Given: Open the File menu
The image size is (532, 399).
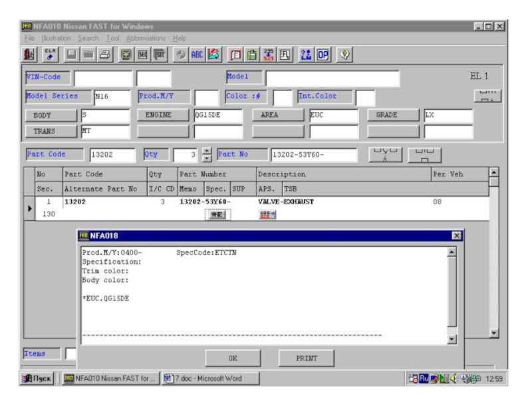Looking at the screenshot, I should pos(29,39).
